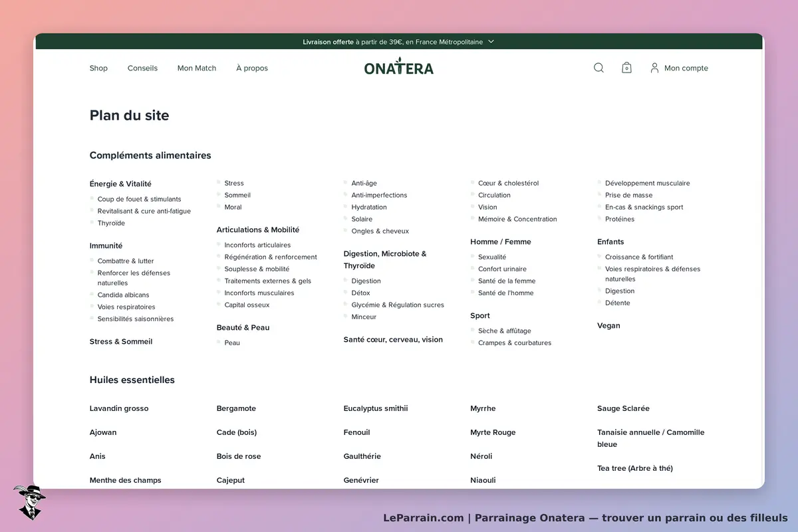Click the Minceur link
The height and width of the screenshot is (532, 798).
[364, 317]
